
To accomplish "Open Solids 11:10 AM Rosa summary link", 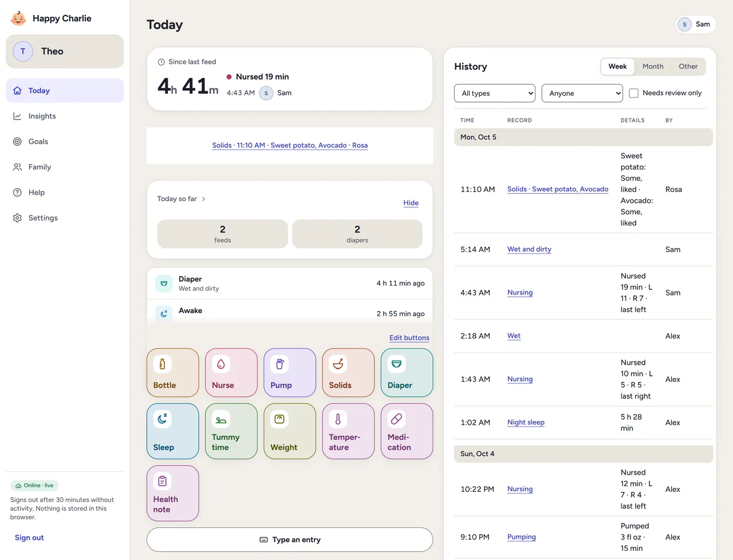I will [290, 145].
